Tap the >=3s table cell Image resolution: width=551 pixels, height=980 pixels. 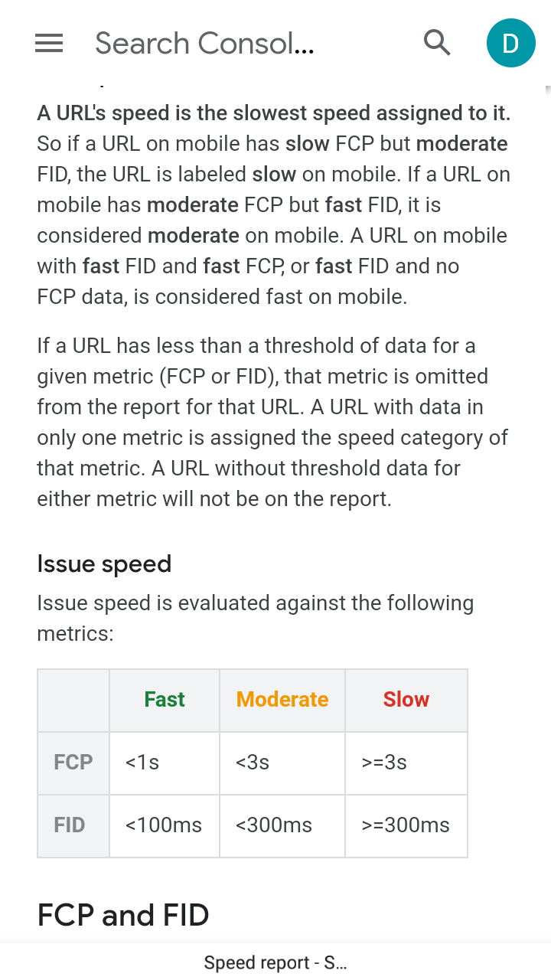pyautogui.click(x=406, y=763)
